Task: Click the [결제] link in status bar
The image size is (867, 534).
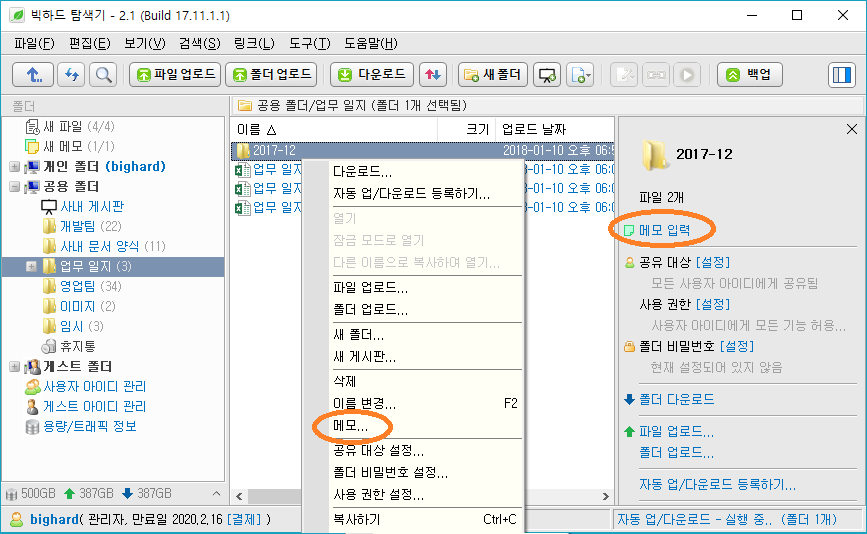Action: tap(244, 520)
